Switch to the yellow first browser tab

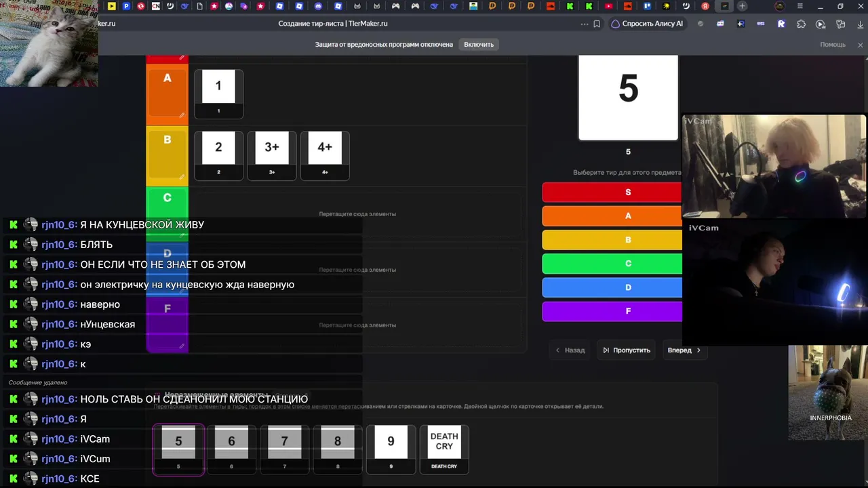click(x=112, y=6)
